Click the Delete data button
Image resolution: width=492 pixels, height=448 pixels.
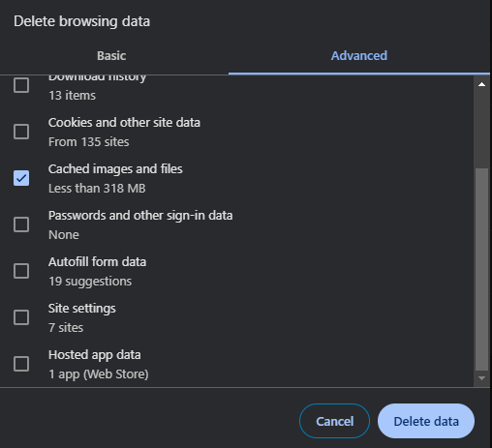pos(426,421)
